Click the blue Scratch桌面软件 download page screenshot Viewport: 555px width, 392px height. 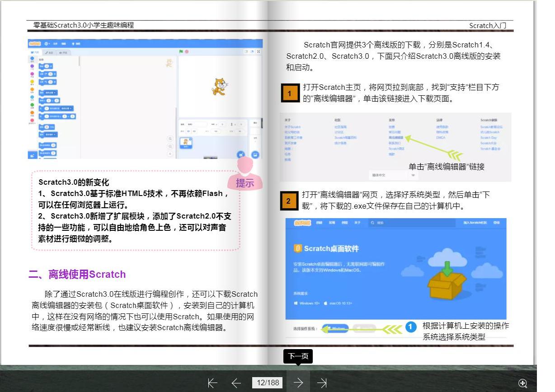point(396,269)
